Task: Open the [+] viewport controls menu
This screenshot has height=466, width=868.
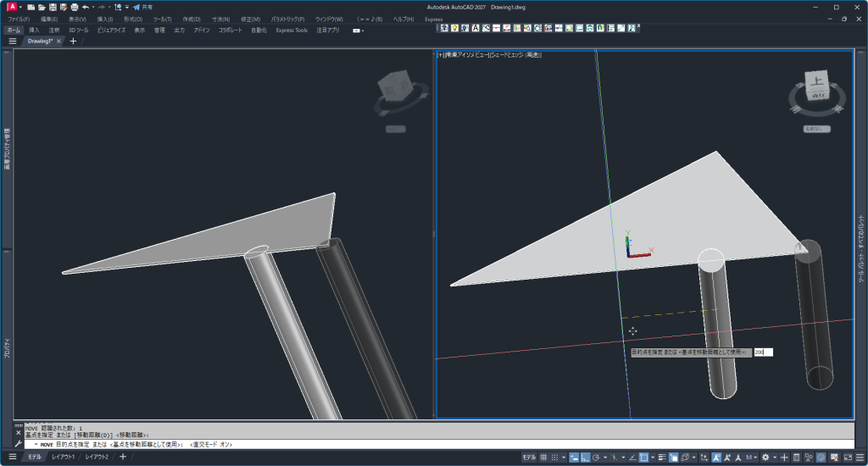Action: click(440, 55)
